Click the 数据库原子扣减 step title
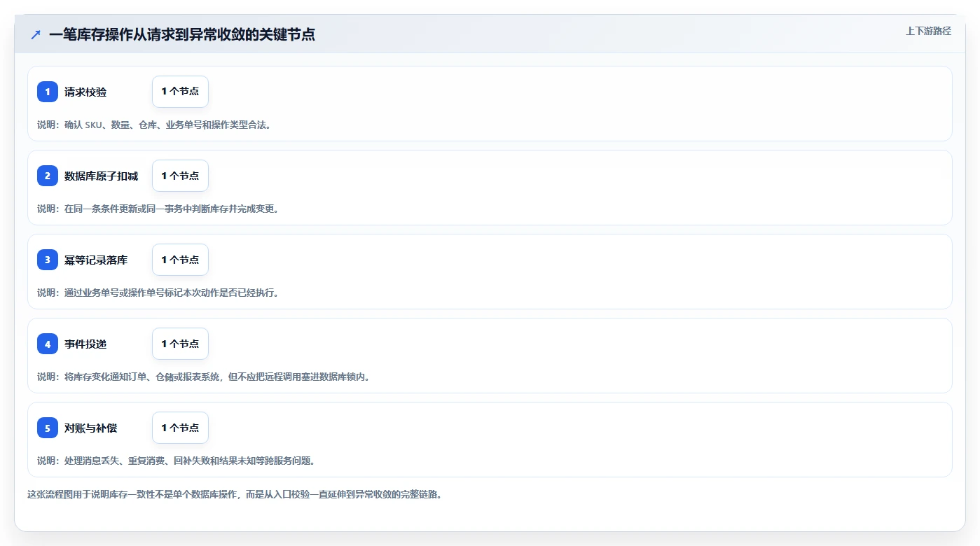The image size is (980, 546). [x=102, y=176]
